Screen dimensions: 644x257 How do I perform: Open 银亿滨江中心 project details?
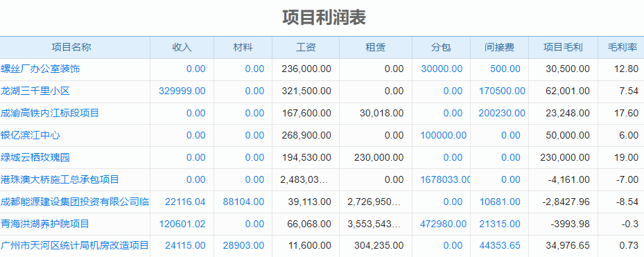click(x=31, y=136)
